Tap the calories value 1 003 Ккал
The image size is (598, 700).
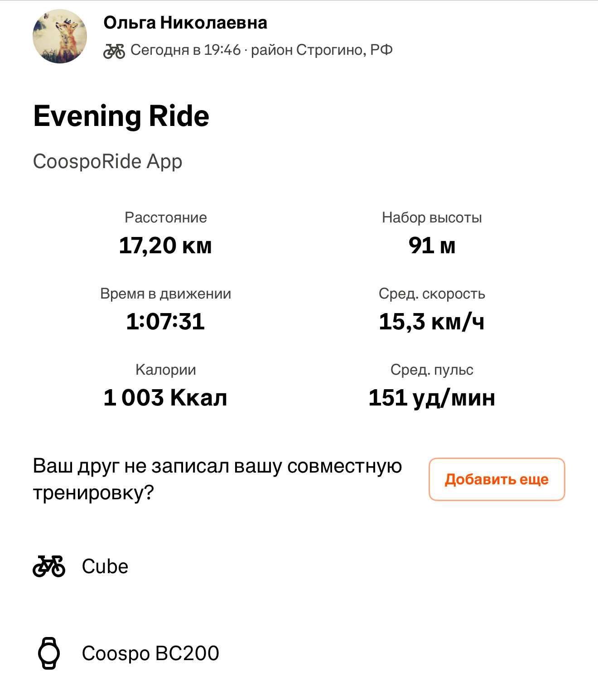(165, 397)
